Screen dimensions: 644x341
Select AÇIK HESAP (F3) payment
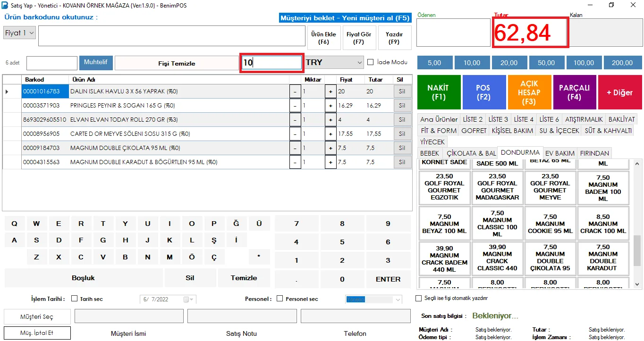(x=529, y=92)
